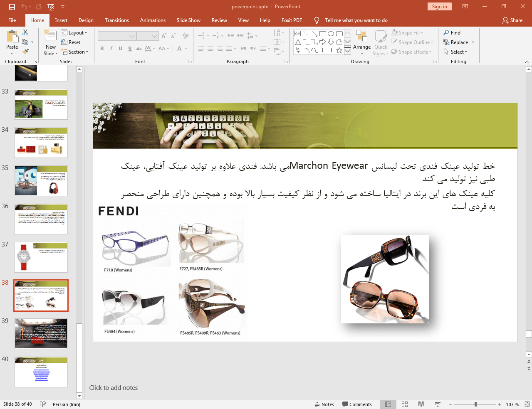Click the New Slide icon

click(x=50, y=36)
